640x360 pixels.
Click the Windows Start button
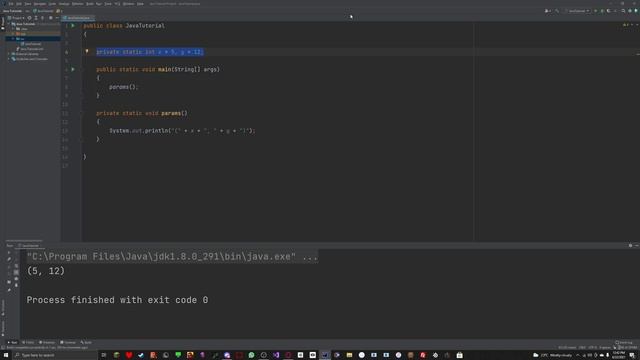coord(6,355)
